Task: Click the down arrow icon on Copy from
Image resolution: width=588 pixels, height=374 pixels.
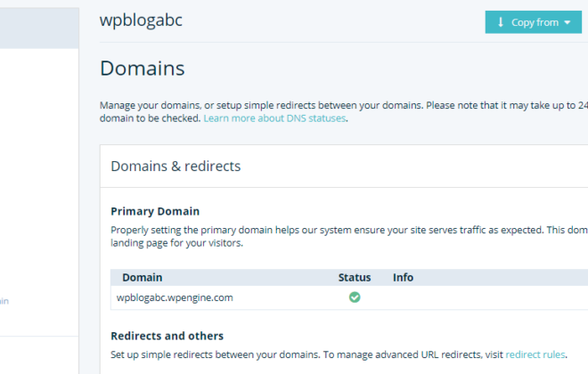Action: pos(501,22)
